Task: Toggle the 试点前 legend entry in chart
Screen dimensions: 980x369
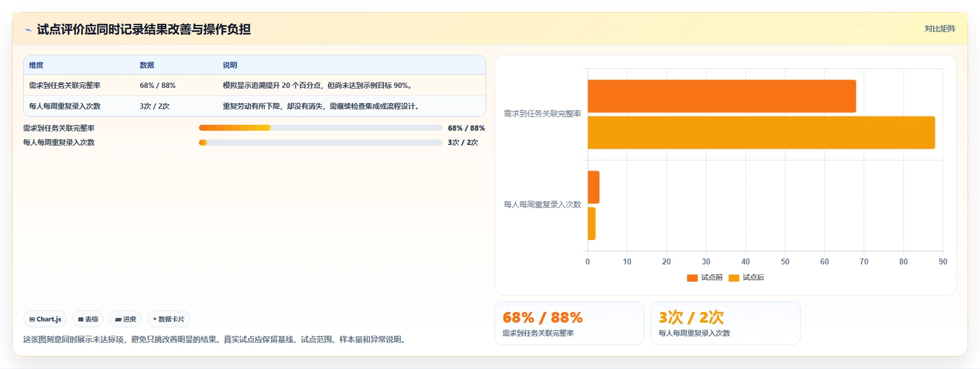Action: pyautogui.click(x=705, y=277)
